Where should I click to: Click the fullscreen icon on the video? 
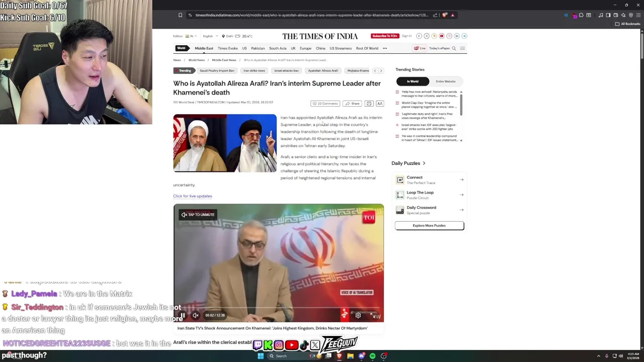[373, 315]
